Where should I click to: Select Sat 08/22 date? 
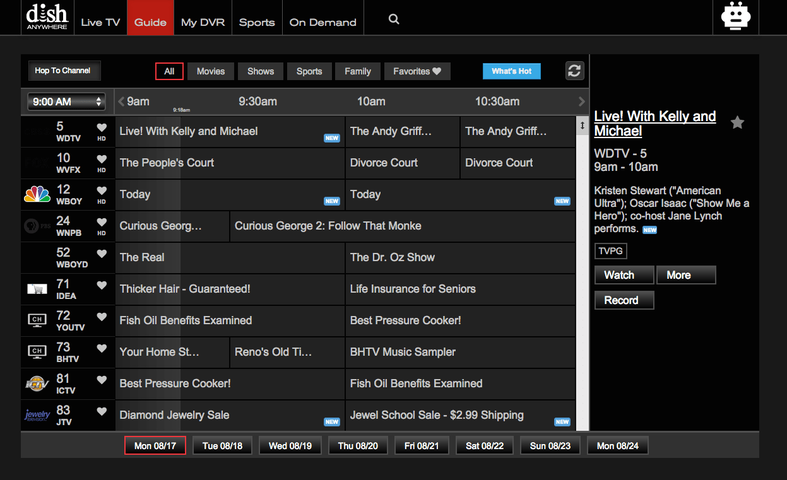484,446
